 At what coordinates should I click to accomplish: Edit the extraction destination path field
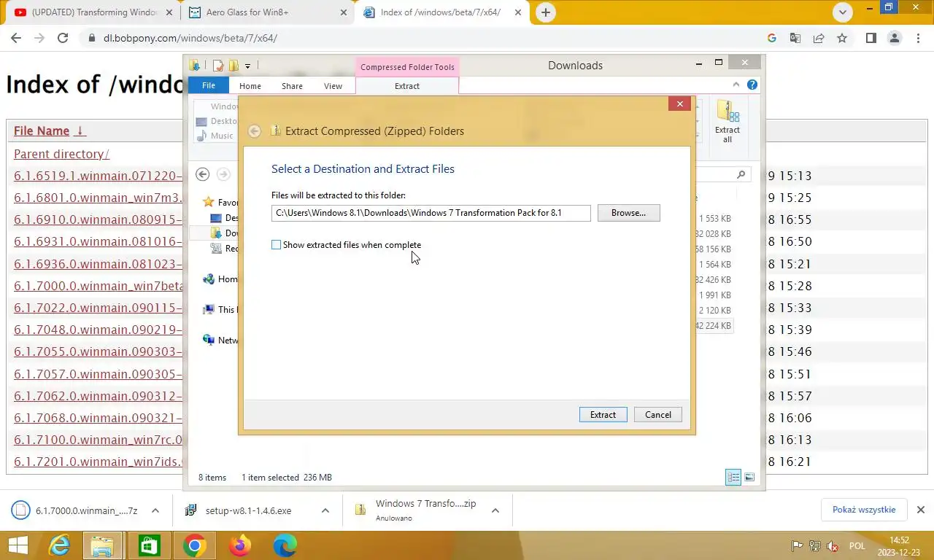click(x=431, y=213)
